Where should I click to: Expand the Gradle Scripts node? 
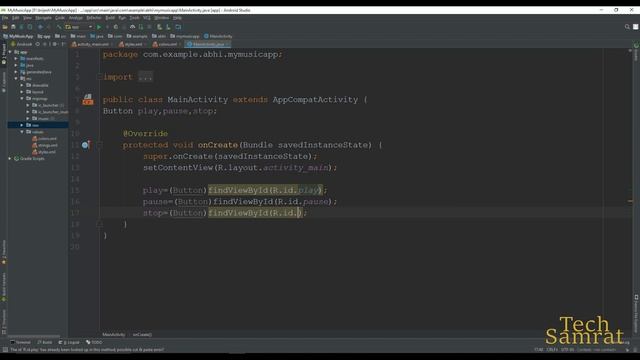[x=10, y=159]
